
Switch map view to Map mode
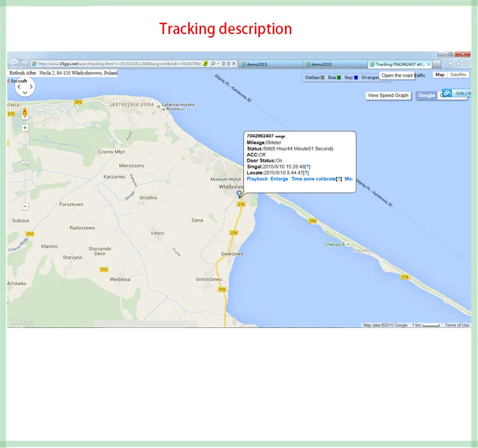[x=440, y=75]
